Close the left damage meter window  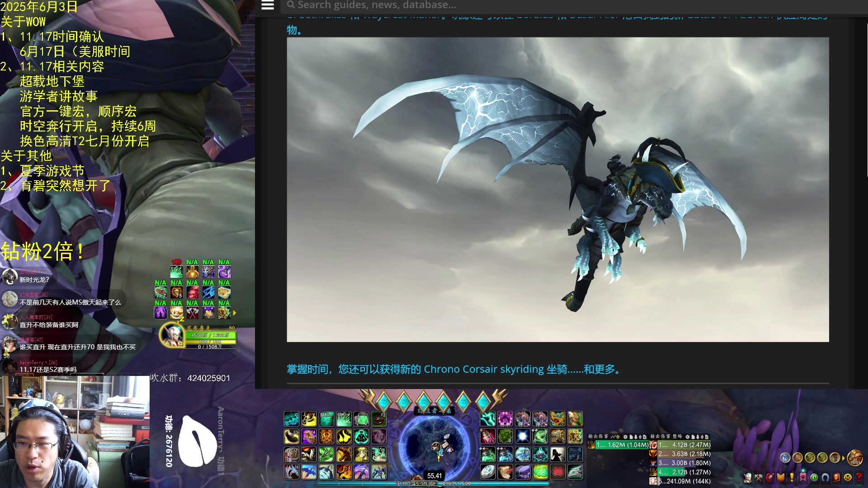pyautogui.click(x=645, y=437)
